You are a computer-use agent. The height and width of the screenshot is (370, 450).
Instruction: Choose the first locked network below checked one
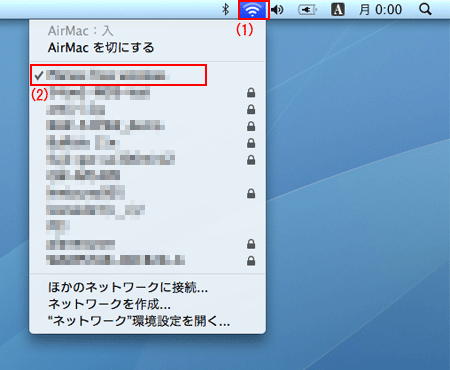point(147,93)
